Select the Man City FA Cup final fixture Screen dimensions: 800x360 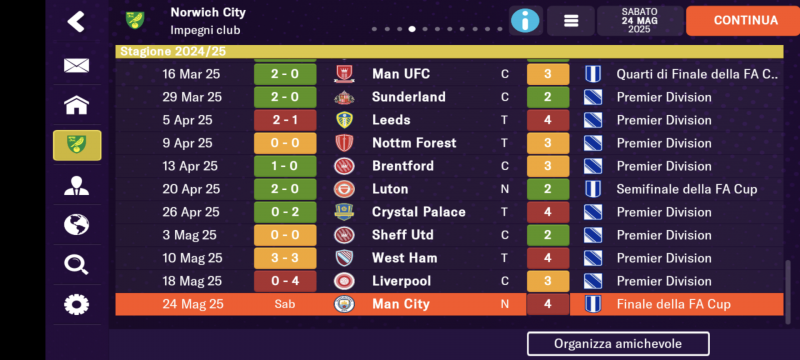pyautogui.click(x=449, y=304)
